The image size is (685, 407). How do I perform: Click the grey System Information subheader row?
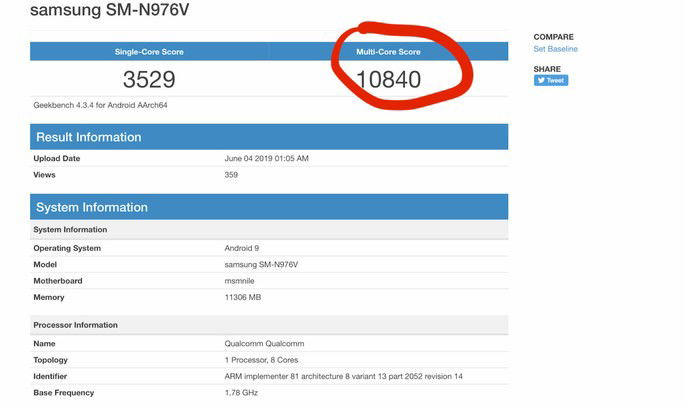click(269, 230)
